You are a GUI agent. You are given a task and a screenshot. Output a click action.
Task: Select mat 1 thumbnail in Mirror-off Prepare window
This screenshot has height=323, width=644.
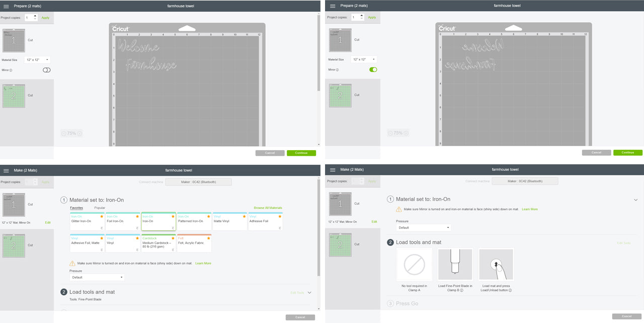14,41
